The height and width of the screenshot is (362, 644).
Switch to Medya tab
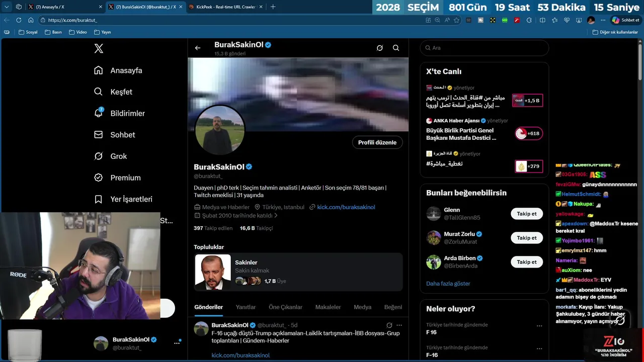[x=362, y=307]
